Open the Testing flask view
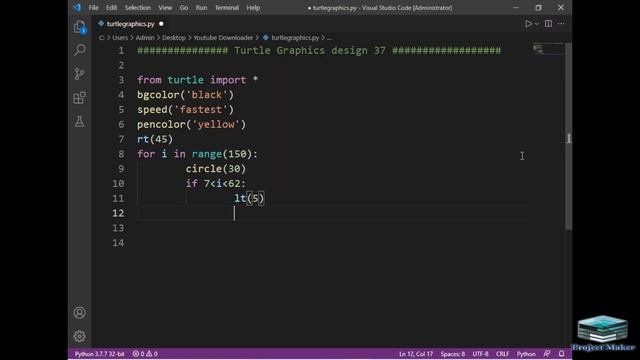 [80, 121]
